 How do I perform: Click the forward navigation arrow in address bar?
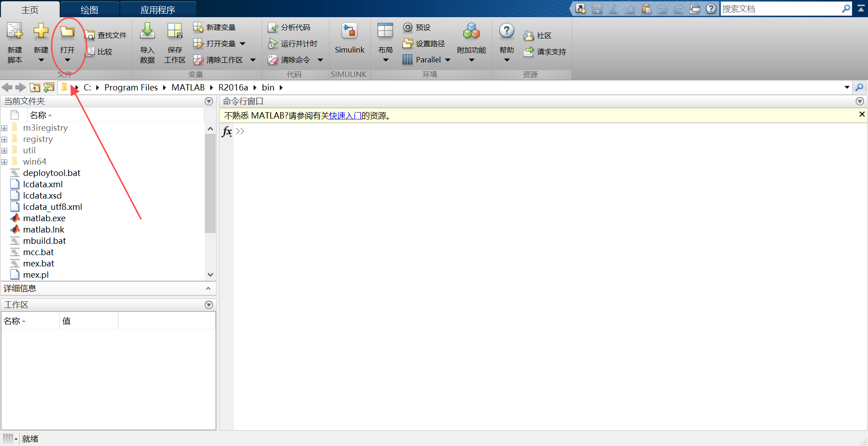[x=20, y=87]
